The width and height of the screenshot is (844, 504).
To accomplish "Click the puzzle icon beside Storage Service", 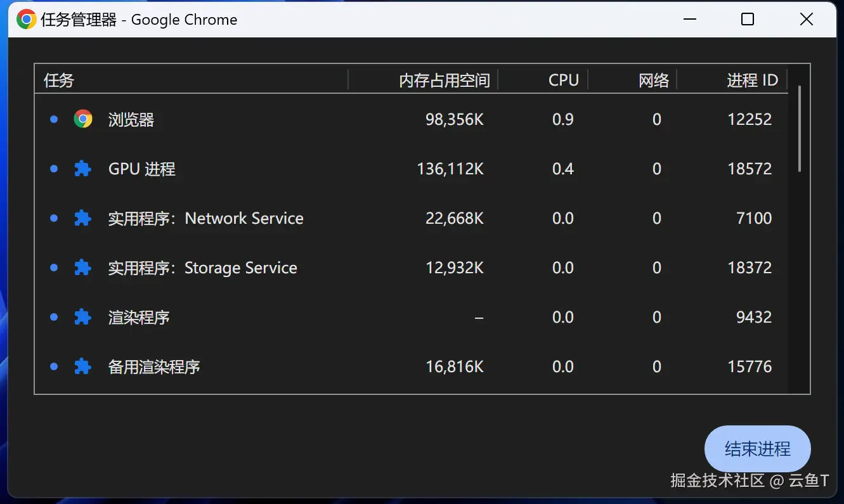I will pyautogui.click(x=82, y=268).
